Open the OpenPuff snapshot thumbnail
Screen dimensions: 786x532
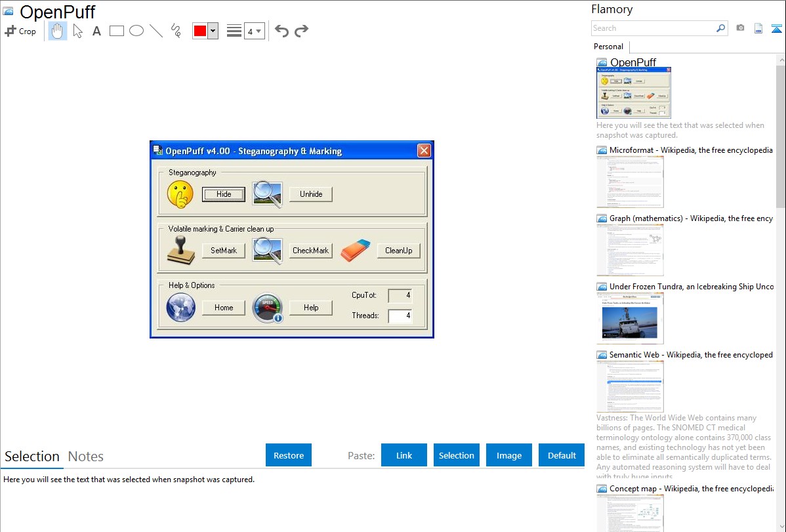(x=634, y=92)
